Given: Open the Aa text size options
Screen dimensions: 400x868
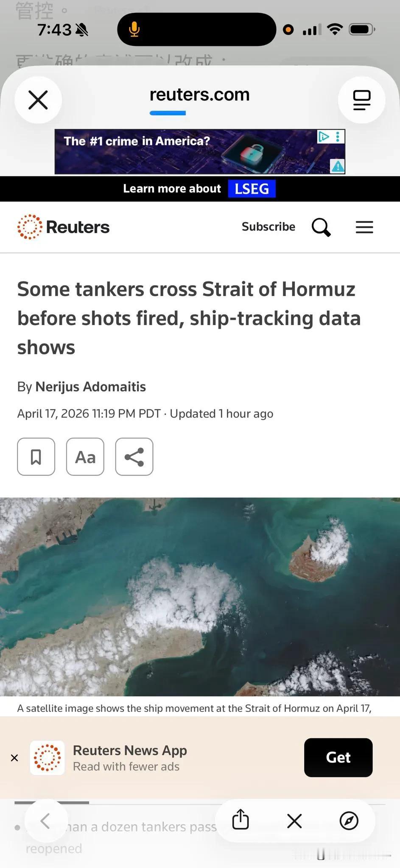Looking at the screenshot, I should pyautogui.click(x=85, y=457).
